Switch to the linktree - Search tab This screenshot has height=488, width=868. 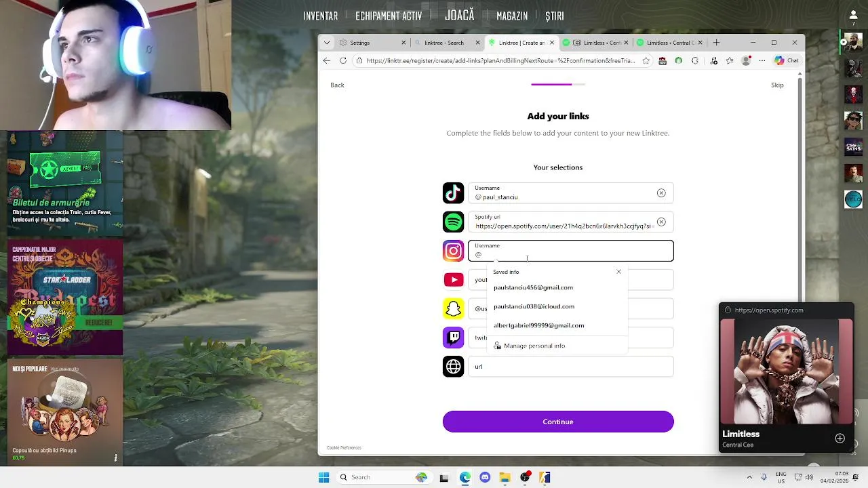point(446,42)
